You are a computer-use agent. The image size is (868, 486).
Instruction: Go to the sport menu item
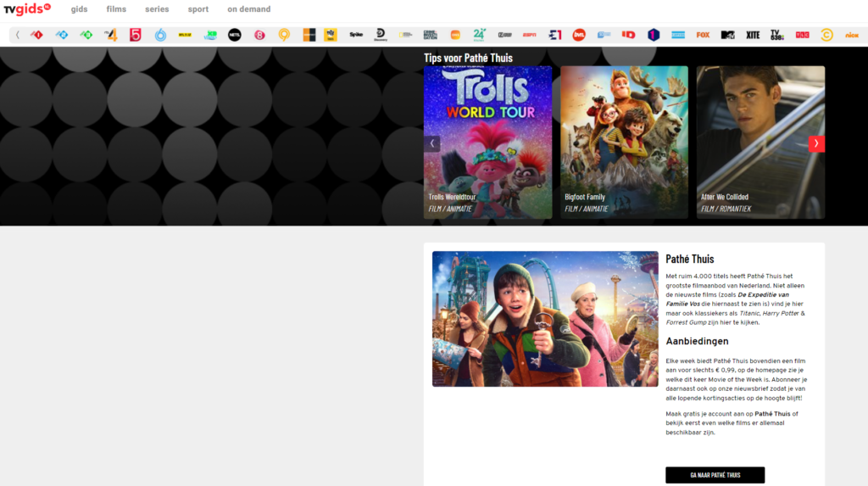click(x=198, y=8)
